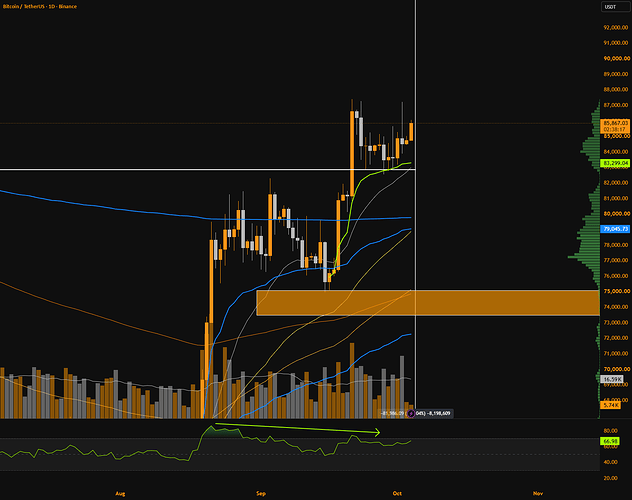Click the Oct label on time axis
The height and width of the screenshot is (500, 632).
click(397, 494)
